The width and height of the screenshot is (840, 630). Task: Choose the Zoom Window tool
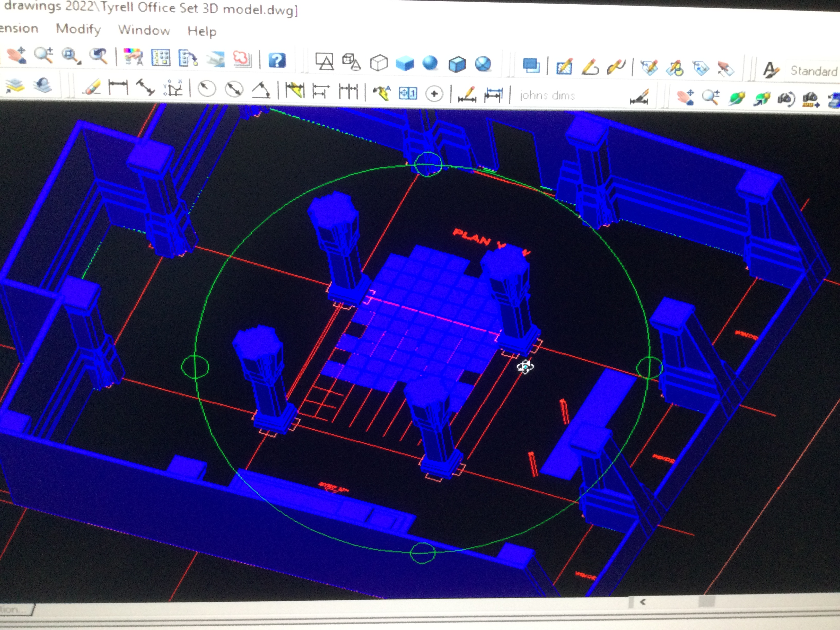click(x=71, y=56)
